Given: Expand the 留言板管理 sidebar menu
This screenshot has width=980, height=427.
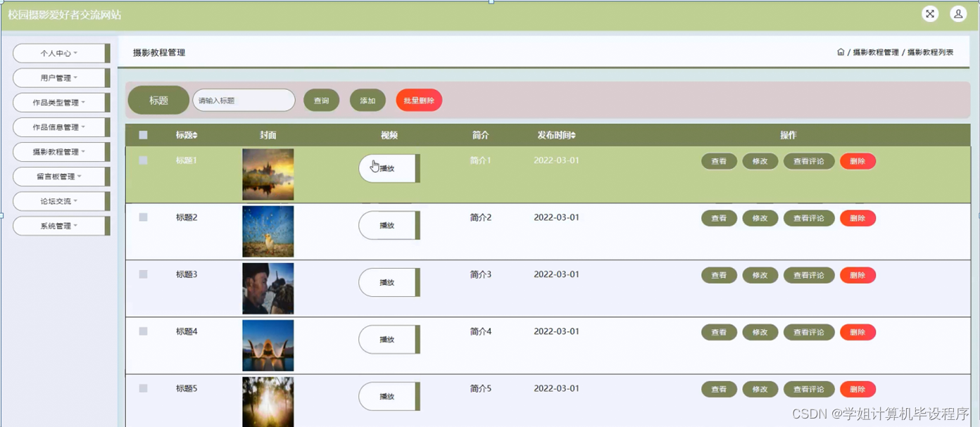Looking at the screenshot, I should click(61, 177).
